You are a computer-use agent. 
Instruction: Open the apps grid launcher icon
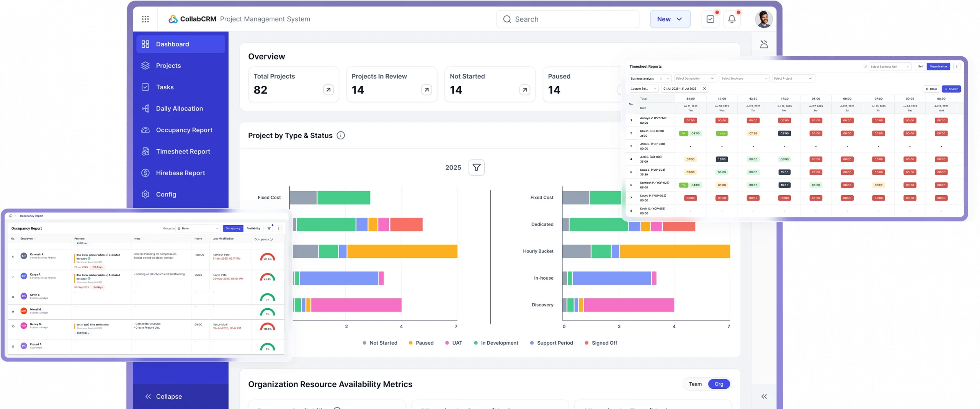coord(145,19)
